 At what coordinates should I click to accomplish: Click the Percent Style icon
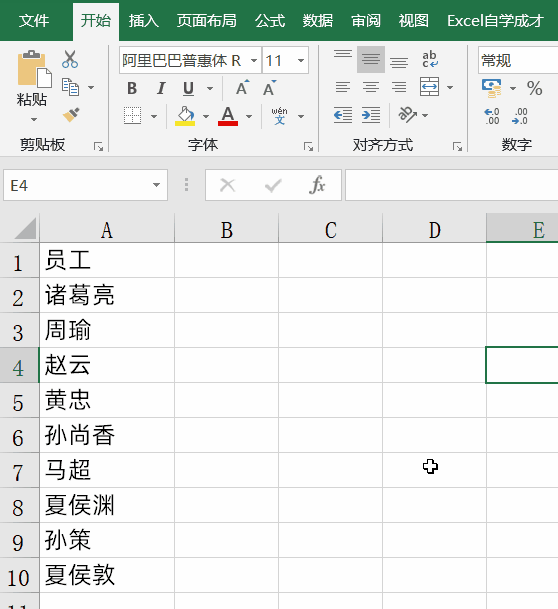[x=535, y=88]
